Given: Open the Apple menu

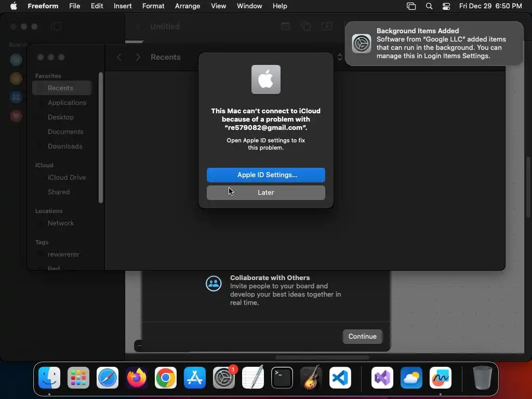Looking at the screenshot, I should (x=14, y=6).
